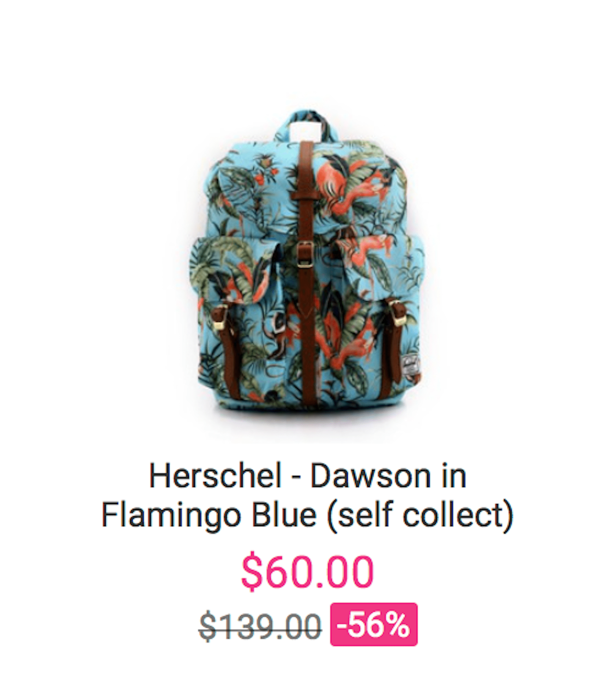
Task: Click the pink -56% discount badge
Action: tap(374, 624)
